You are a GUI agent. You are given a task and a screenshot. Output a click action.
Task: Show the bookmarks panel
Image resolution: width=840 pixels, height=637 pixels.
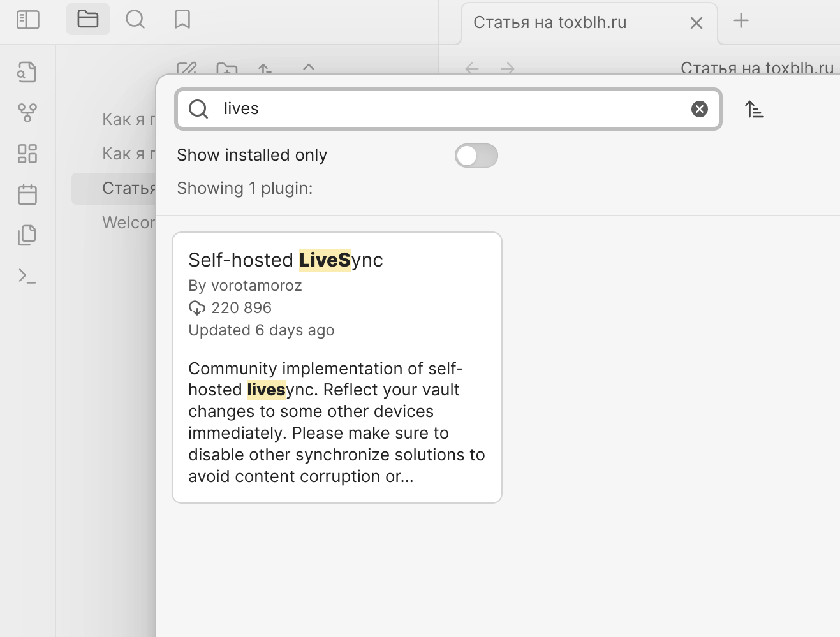[182, 19]
